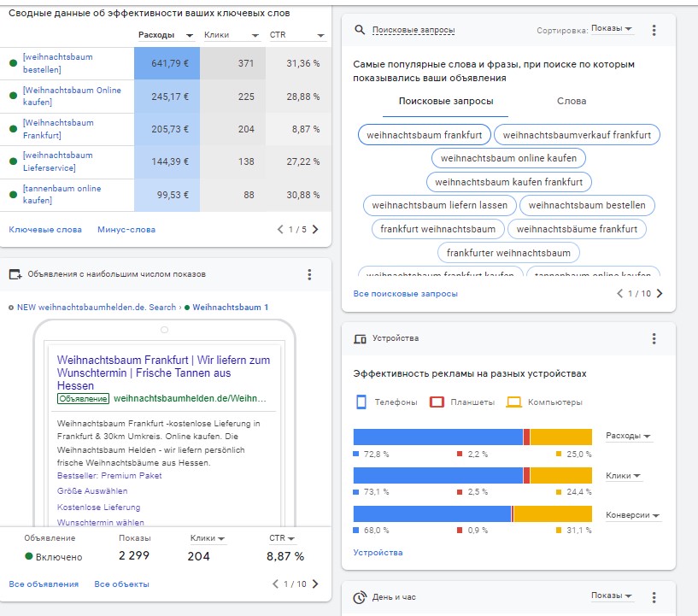Go to next page of keywords
The image size is (698, 616).
click(315, 229)
